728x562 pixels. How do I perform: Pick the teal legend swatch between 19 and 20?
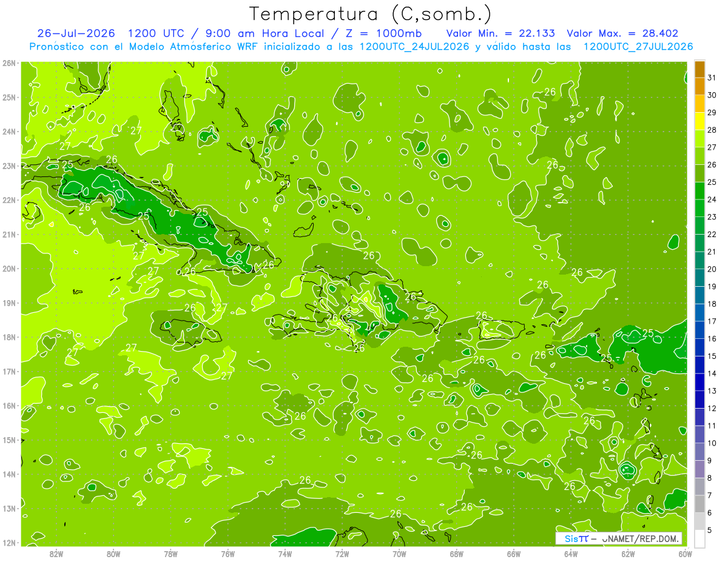tap(699, 278)
